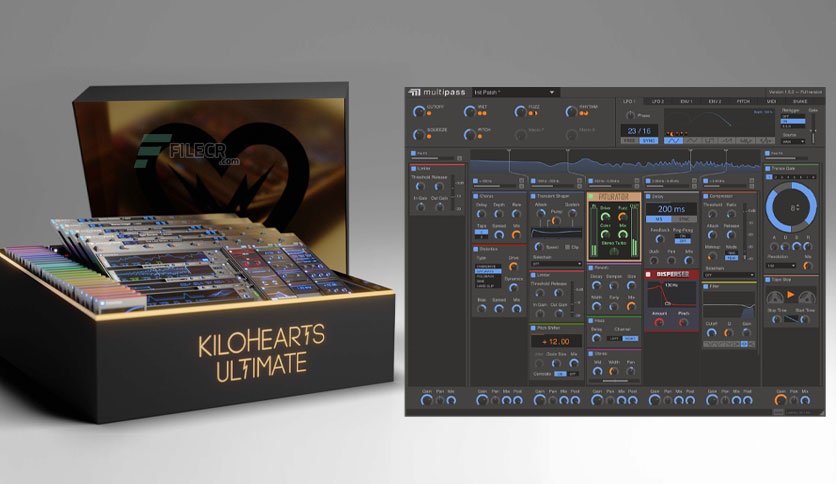Click the LFO Phase knob
The image size is (836, 484).
629,115
